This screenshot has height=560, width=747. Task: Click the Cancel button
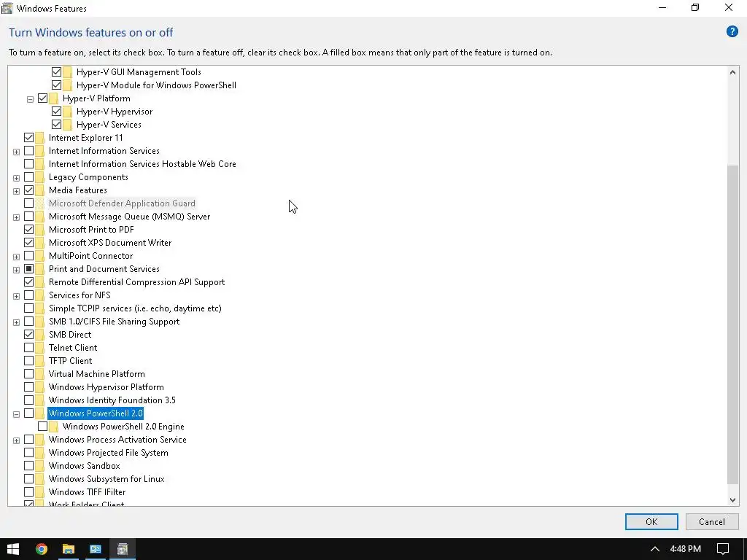pyautogui.click(x=712, y=521)
